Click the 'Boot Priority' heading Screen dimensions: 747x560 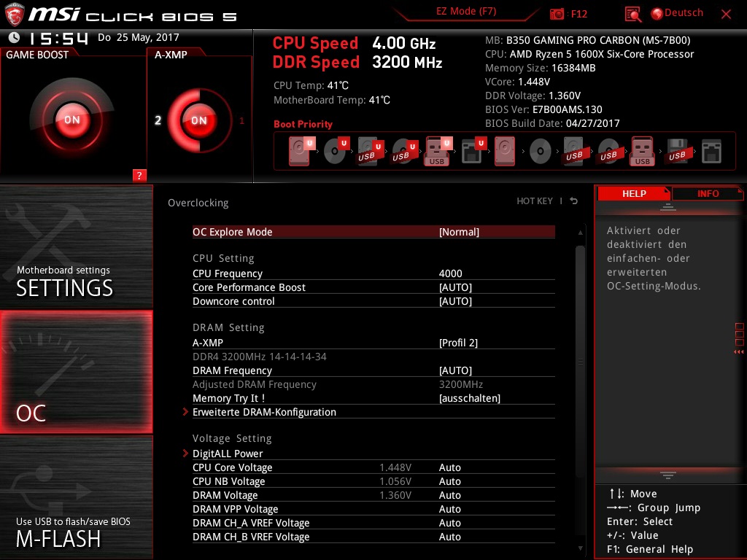coord(303,124)
